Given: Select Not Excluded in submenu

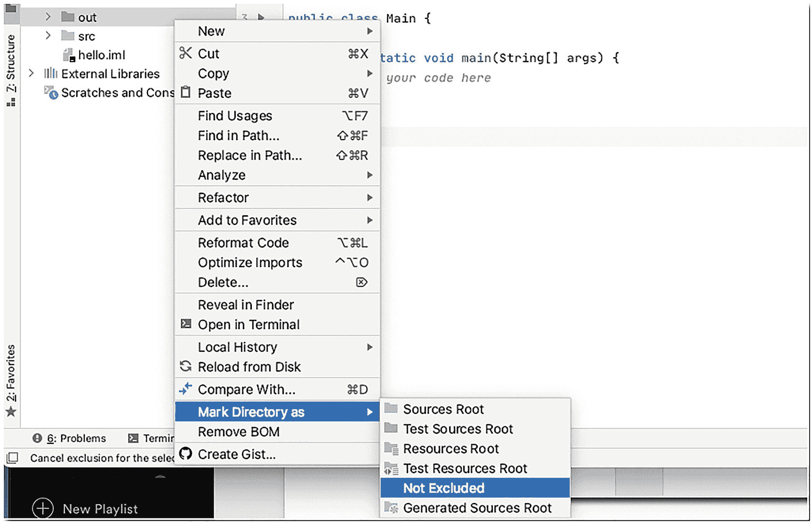Looking at the screenshot, I should (475, 488).
